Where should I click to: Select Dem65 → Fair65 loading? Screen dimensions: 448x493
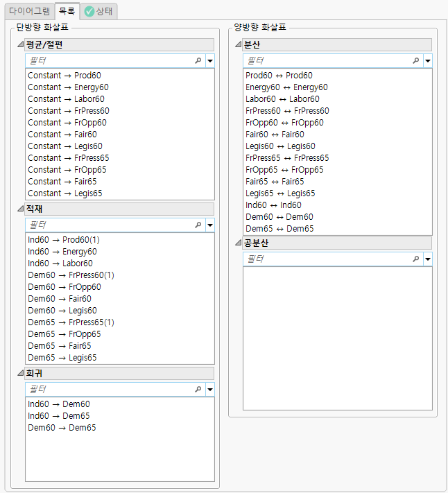[x=120, y=346]
